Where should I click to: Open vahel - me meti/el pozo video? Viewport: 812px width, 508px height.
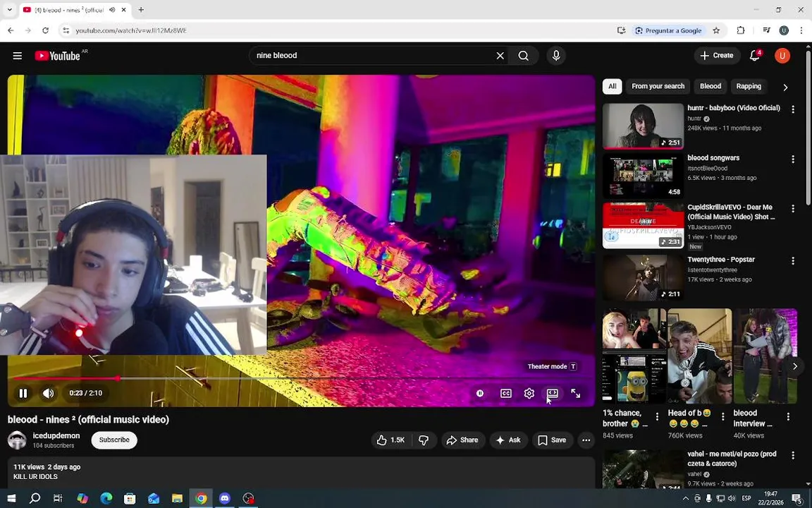[x=732, y=458]
